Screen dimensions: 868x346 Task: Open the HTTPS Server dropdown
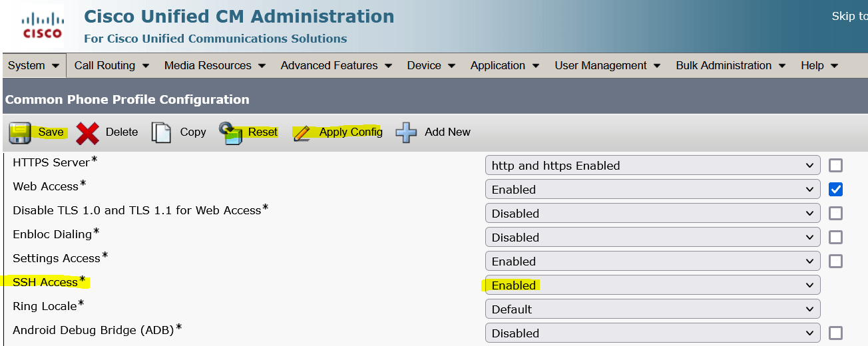pos(653,166)
